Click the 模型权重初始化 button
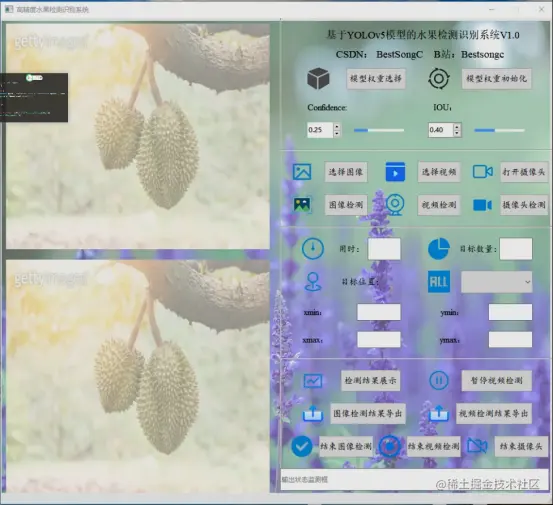554x505 pixels. [496, 78]
